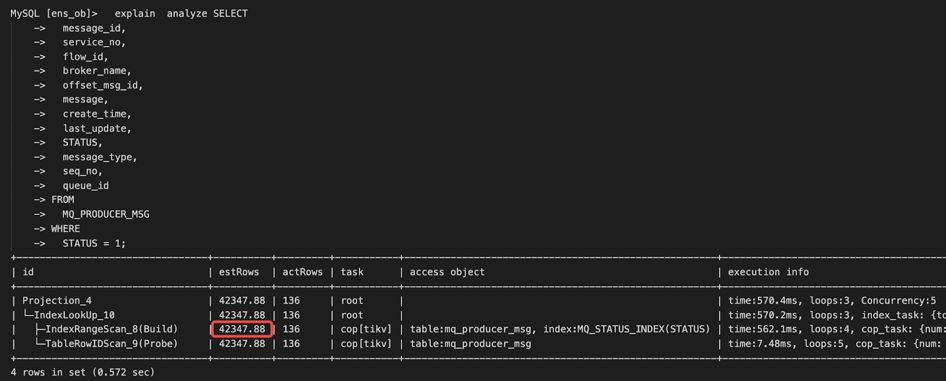
Task: Click the 'explain analyze SELECT' command text
Action: [x=181, y=13]
